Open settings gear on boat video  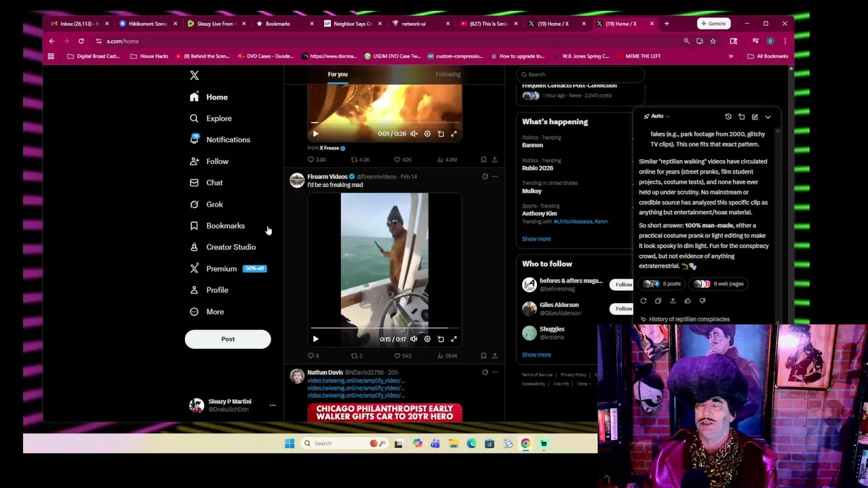(x=427, y=339)
